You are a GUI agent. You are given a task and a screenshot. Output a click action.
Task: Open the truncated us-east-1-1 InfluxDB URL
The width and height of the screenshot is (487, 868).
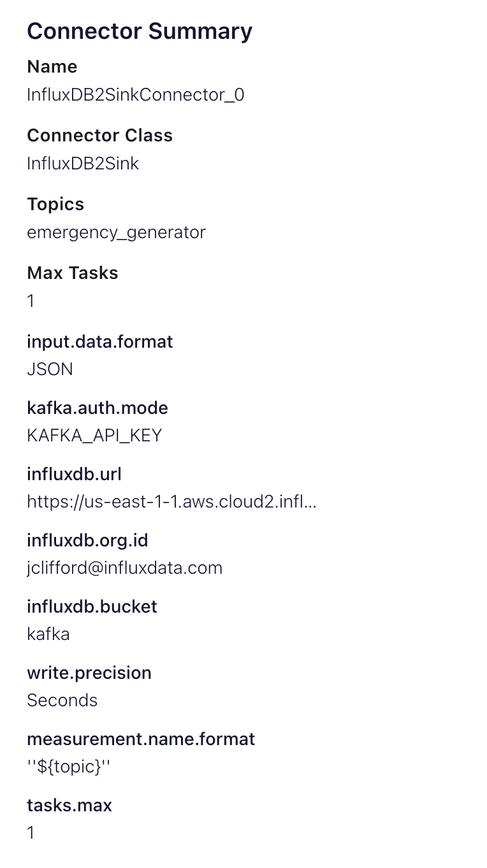[x=171, y=502]
